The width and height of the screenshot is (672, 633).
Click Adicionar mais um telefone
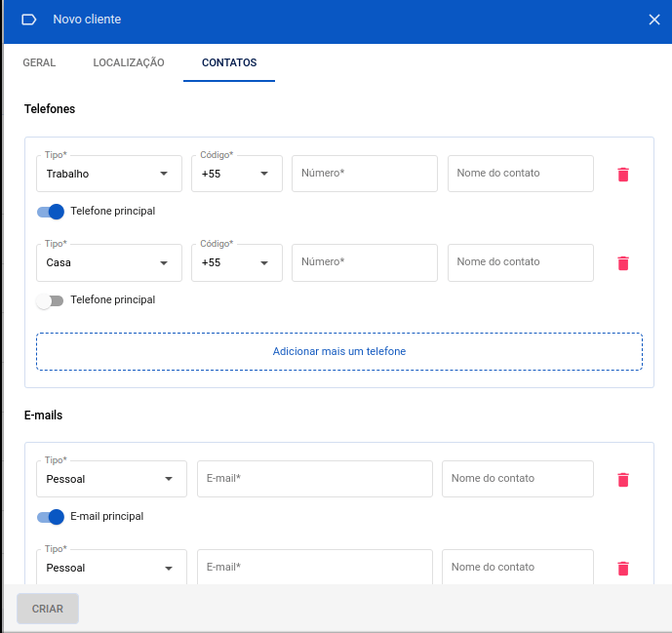click(339, 351)
